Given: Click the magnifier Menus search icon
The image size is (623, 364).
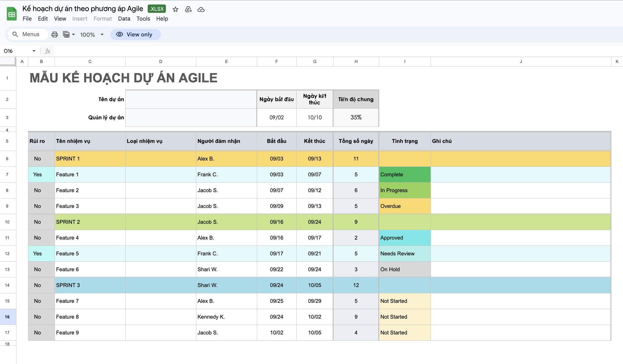Looking at the screenshot, I should click(x=15, y=34).
